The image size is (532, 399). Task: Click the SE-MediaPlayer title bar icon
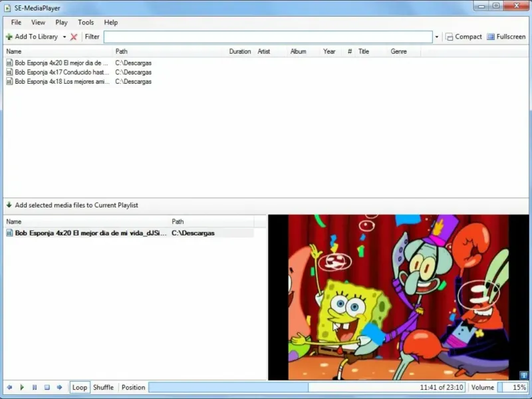[7, 8]
